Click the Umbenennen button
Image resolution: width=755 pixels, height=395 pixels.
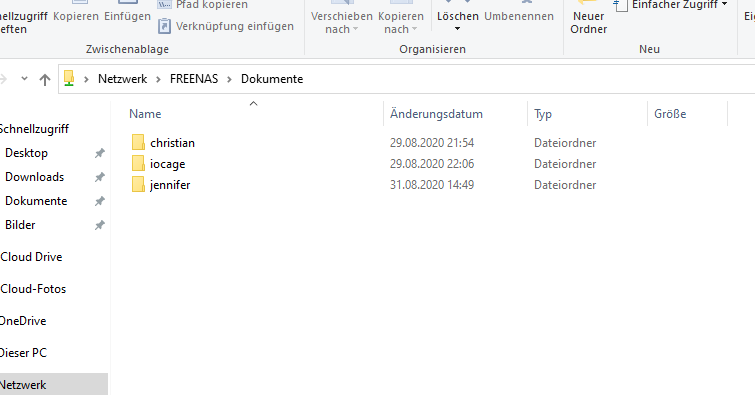tap(519, 16)
